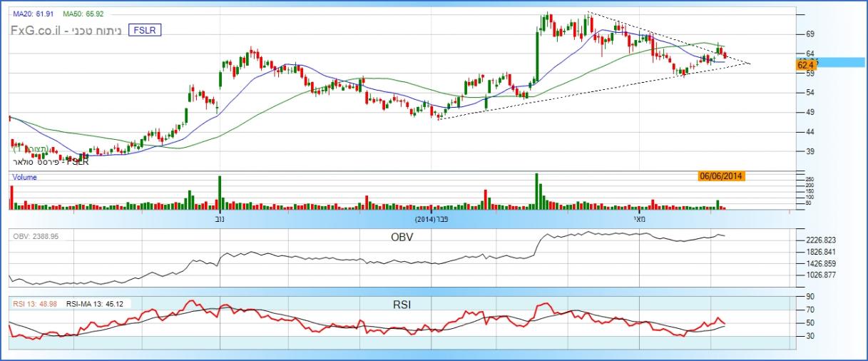Click the מאי month axis label
The height and width of the screenshot is (361, 868).
[639, 220]
